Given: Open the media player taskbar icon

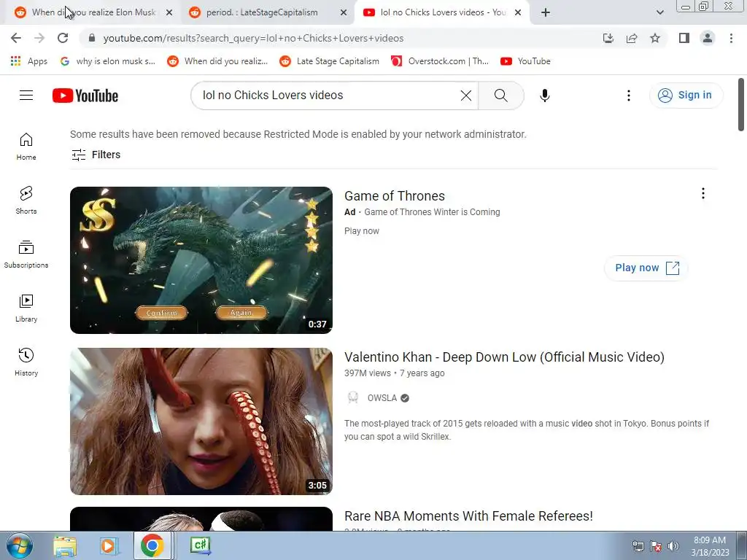Looking at the screenshot, I should pos(109,545).
